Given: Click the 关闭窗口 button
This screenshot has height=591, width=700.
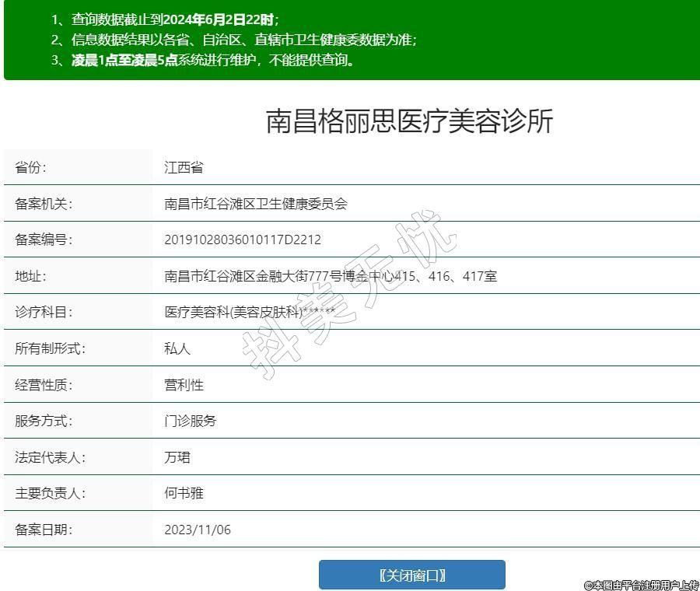Looking at the screenshot, I should 411,575.
